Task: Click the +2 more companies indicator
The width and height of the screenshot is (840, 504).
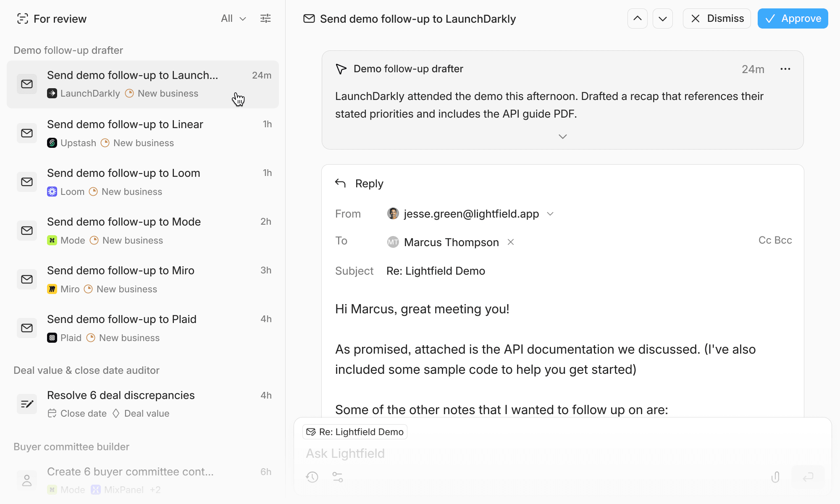Action: click(x=155, y=490)
